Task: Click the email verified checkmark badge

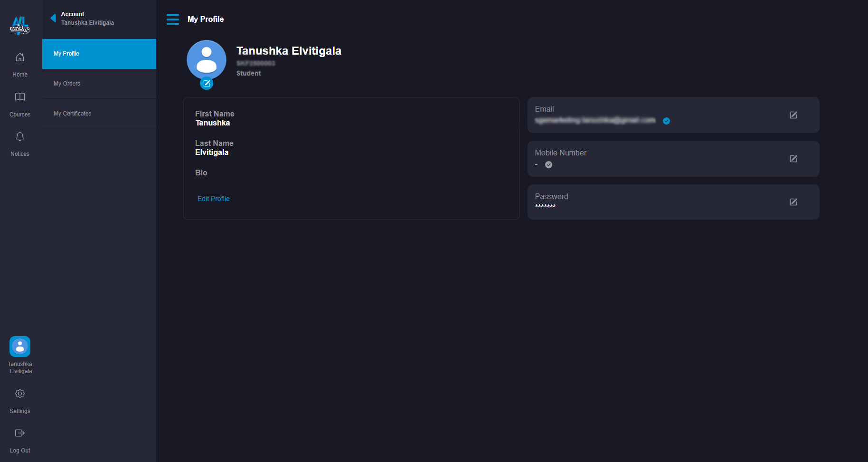Action: (x=666, y=121)
